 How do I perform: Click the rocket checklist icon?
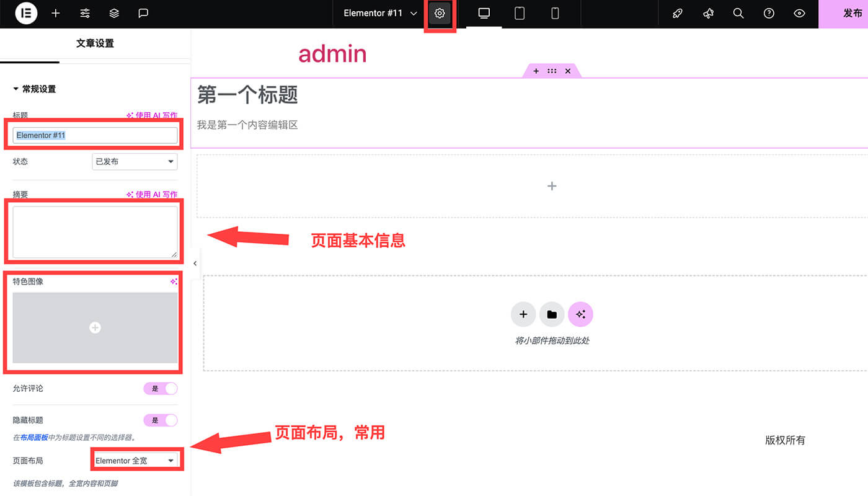pos(678,13)
